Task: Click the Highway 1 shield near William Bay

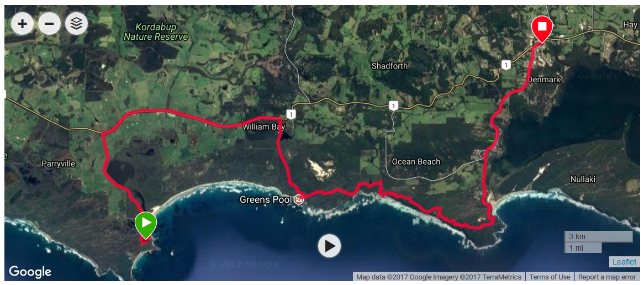Action: point(291,114)
